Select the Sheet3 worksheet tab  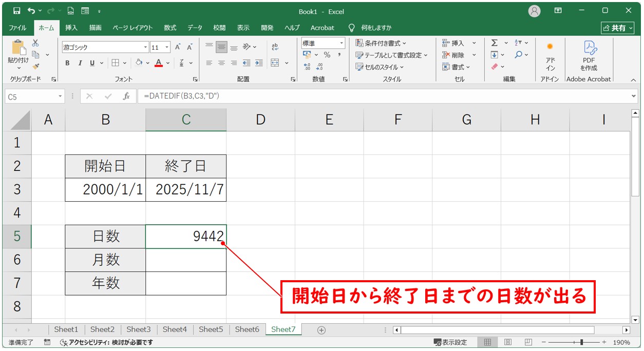coord(138,329)
